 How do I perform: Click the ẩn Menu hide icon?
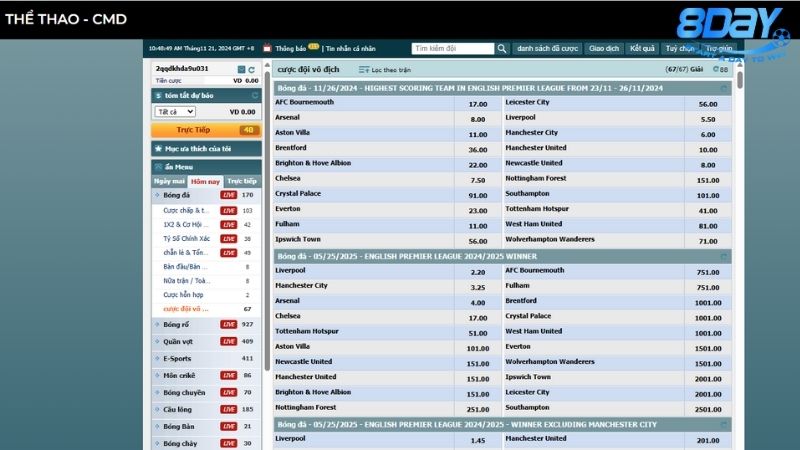pos(158,167)
